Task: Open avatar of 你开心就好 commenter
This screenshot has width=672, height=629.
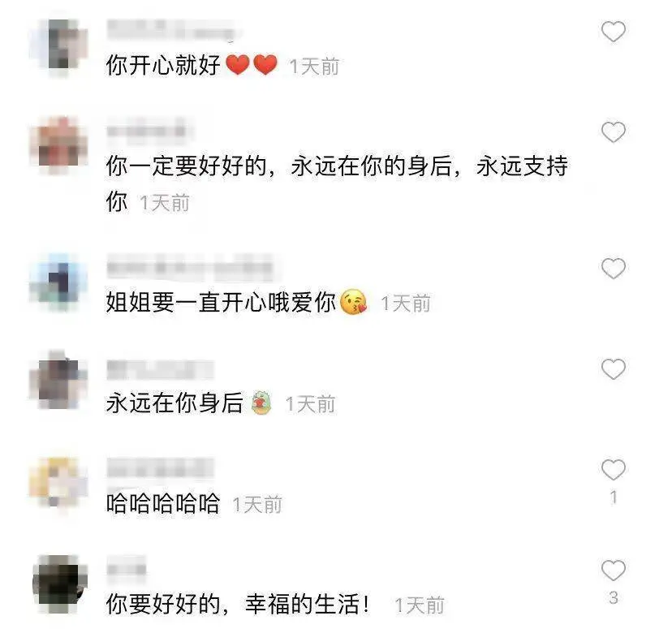Action: click(x=59, y=45)
